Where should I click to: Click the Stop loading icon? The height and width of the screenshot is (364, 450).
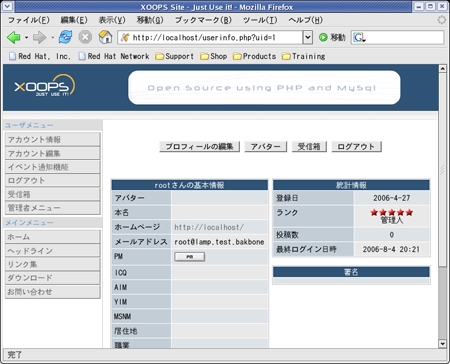tap(85, 37)
